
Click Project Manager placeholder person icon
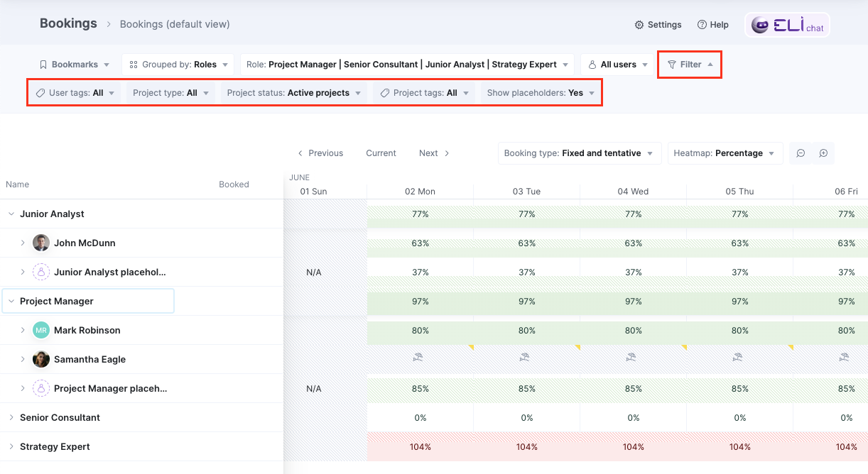[x=41, y=388]
